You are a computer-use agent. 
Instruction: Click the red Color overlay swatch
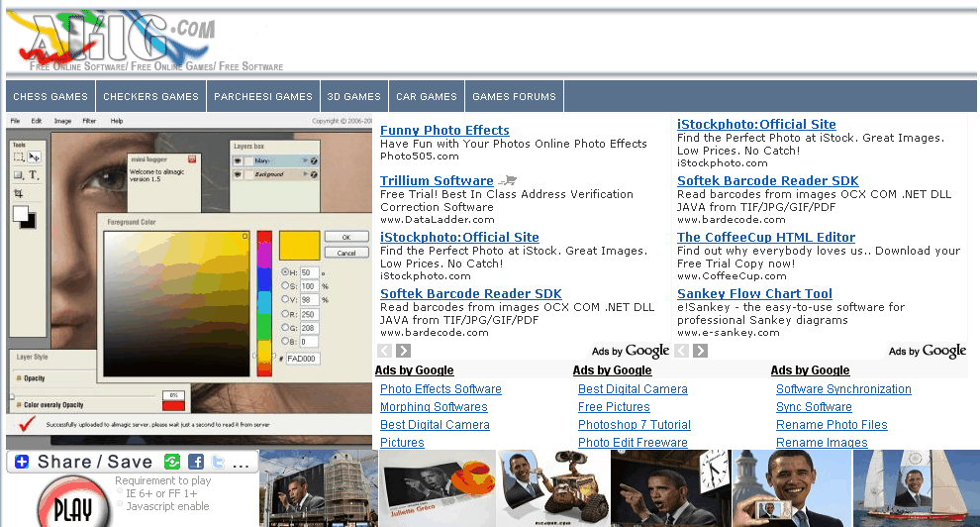173,405
